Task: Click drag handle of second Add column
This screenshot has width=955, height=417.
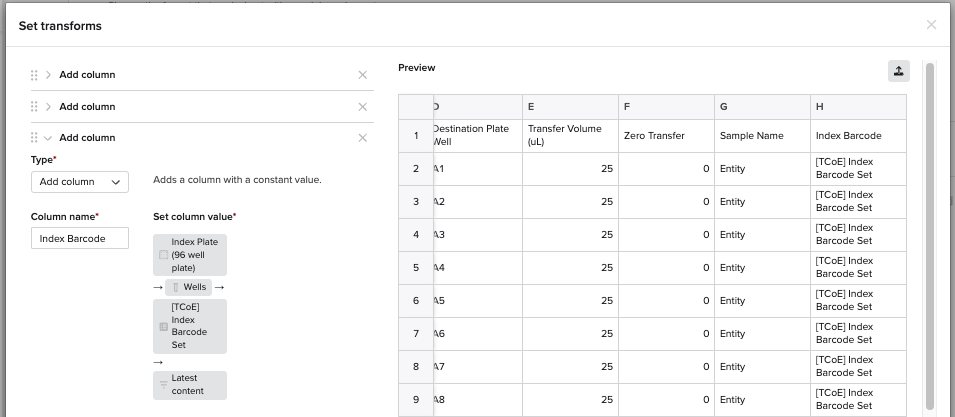Action: tap(34, 107)
